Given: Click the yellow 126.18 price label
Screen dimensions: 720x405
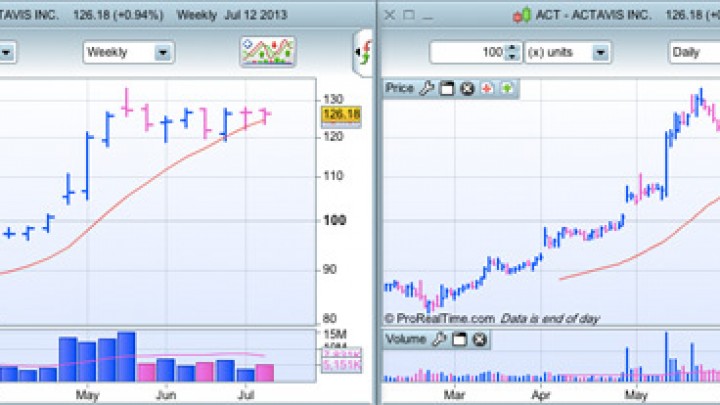Looking at the screenshot, I should (342, 114).
